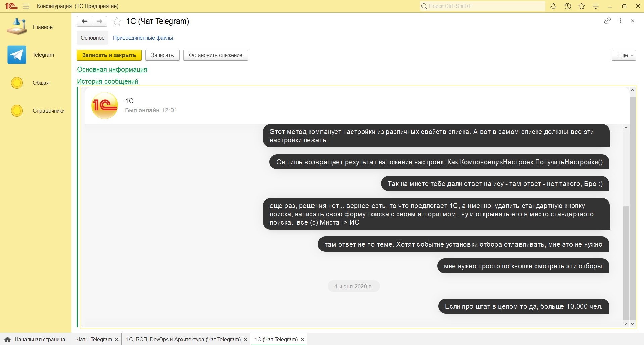Open the three-dot form options menu

(620, 21)
